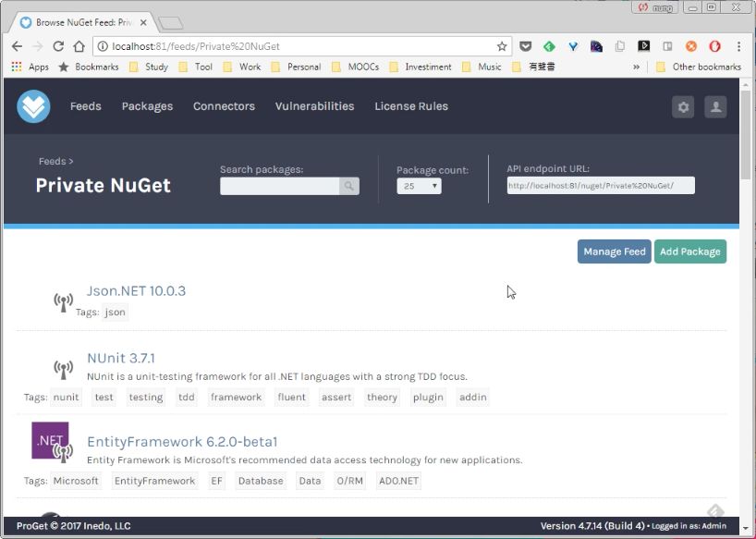
Task: Show hidden bookmarks with the » chevron
Action: pyautogui.click(x=637, y=67)
